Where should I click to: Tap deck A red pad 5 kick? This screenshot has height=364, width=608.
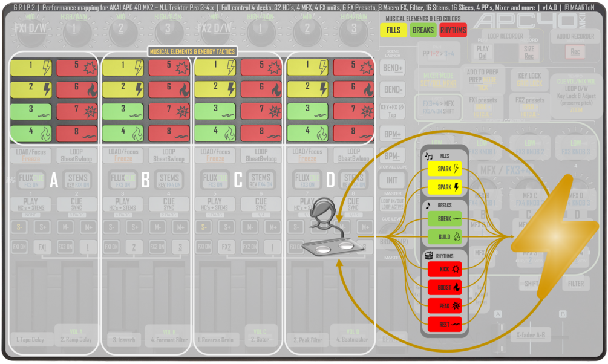[x=77, y=68]
